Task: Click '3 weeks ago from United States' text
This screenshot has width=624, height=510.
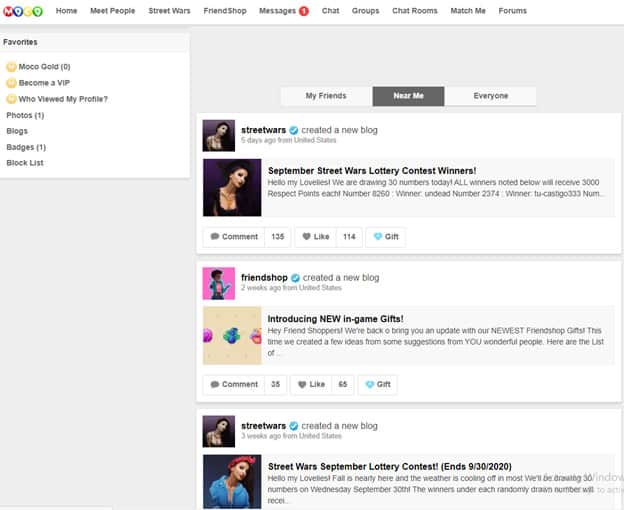Action: point(291,436)
